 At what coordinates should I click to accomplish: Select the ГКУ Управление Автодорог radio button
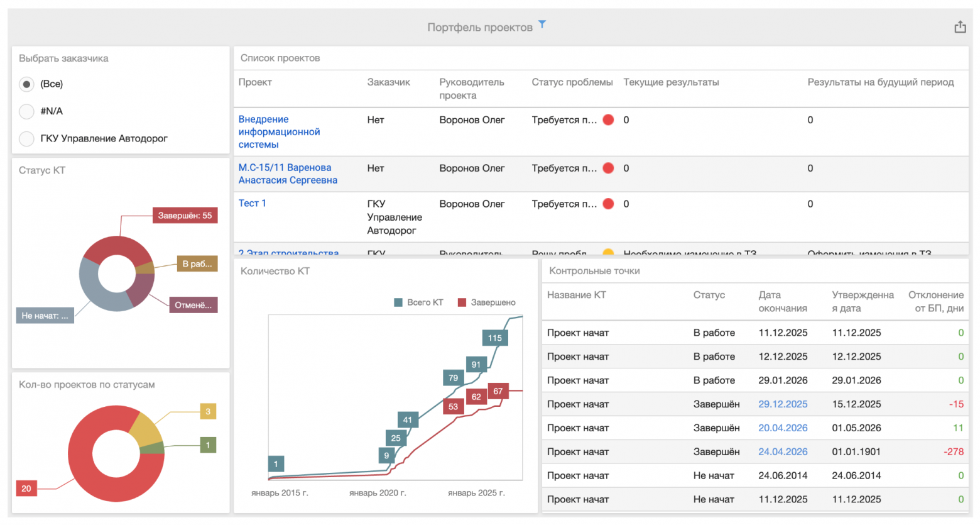[x=26, y=138]
